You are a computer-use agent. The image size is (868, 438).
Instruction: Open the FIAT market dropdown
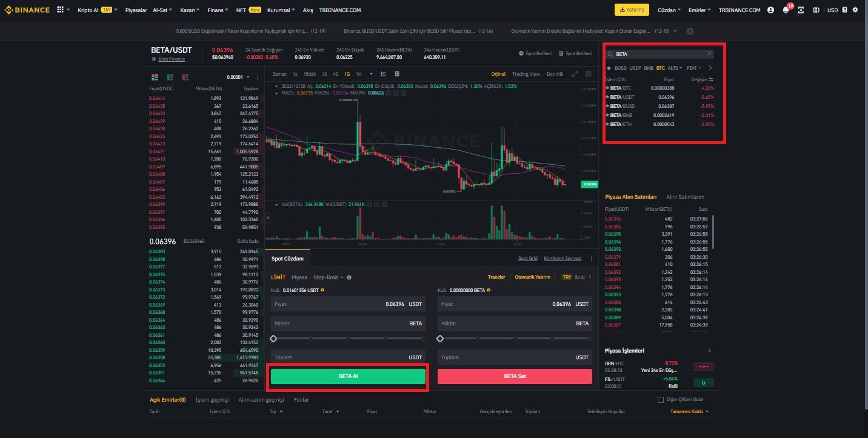tap(694, 68)
